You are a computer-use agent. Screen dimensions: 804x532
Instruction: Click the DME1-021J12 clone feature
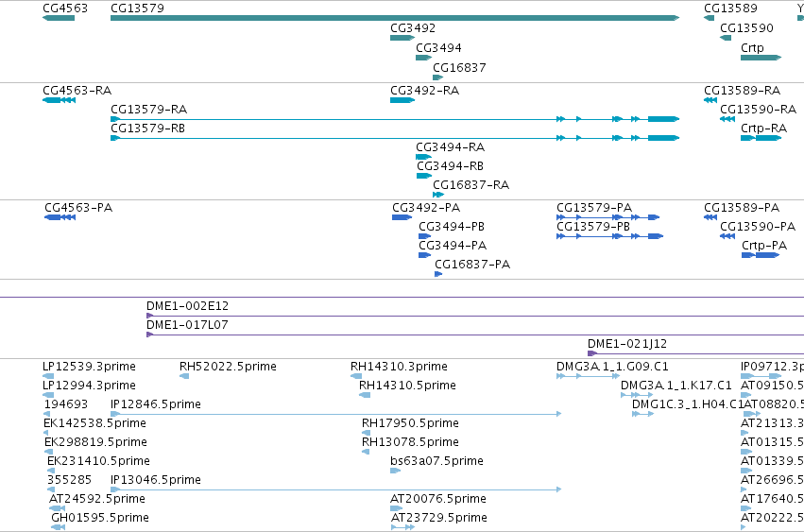[x=695, y=354]
